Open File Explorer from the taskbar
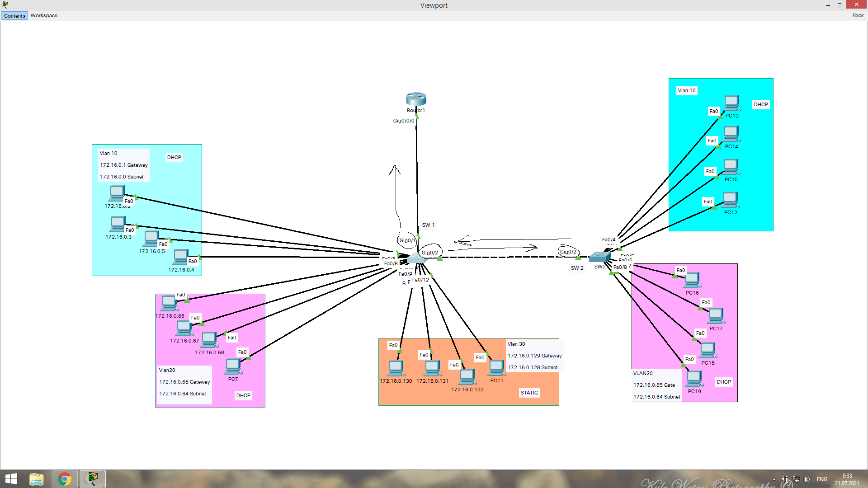The image size is (868, 488). click(37, 479)
